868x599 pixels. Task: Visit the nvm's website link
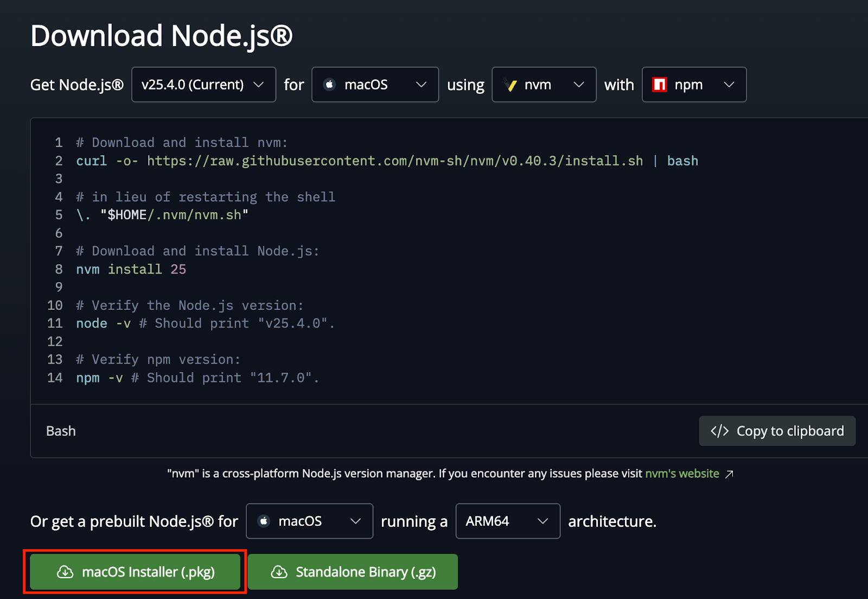click(682, 474)
